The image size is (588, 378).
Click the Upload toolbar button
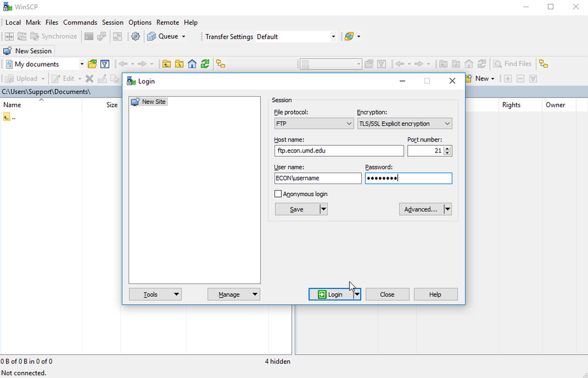coord(22,78)
